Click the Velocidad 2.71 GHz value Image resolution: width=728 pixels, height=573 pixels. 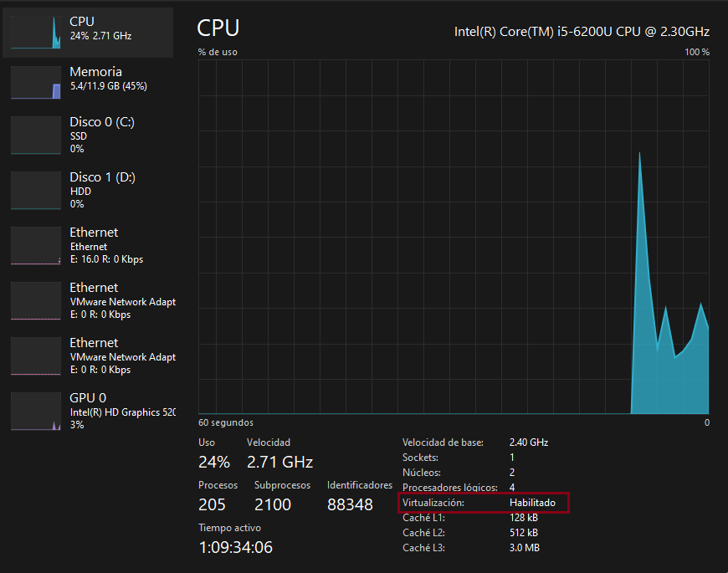point(279,462)
